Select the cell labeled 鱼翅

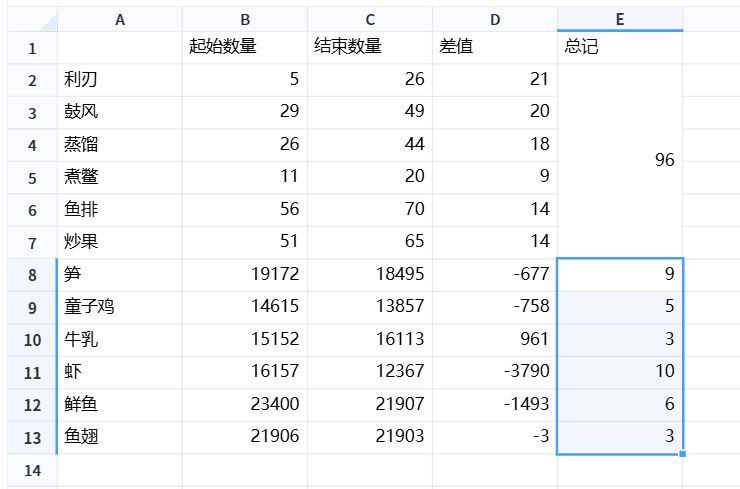[x=120, y=438]
